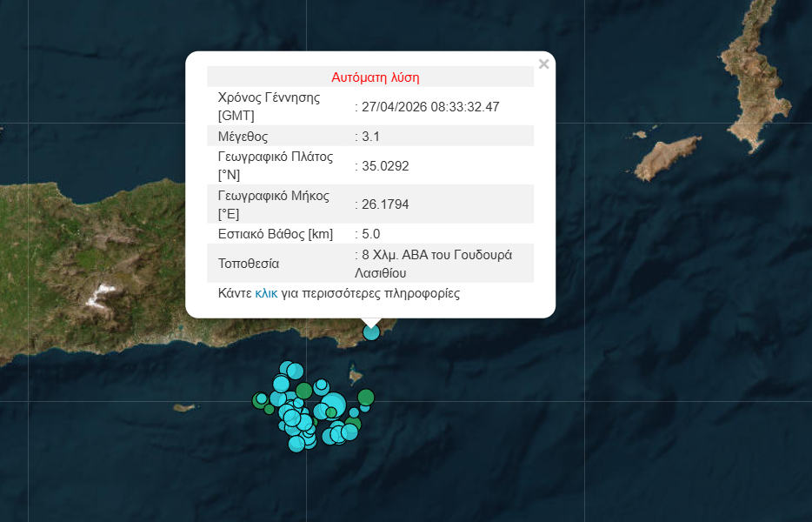Click the small green marker inside the large cyan circle

click(331, 412)
